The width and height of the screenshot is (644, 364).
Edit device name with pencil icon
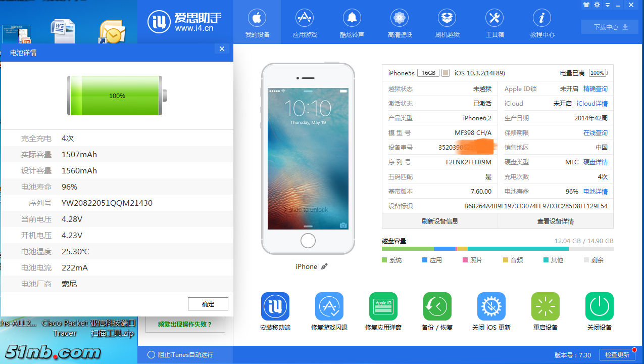click(x=324, y=266)
